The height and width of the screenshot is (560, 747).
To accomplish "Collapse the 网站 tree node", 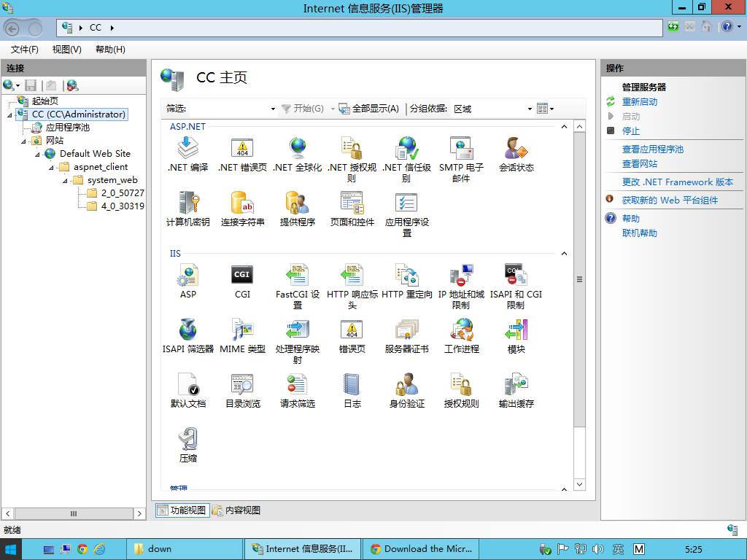I will tap(23, 141).
